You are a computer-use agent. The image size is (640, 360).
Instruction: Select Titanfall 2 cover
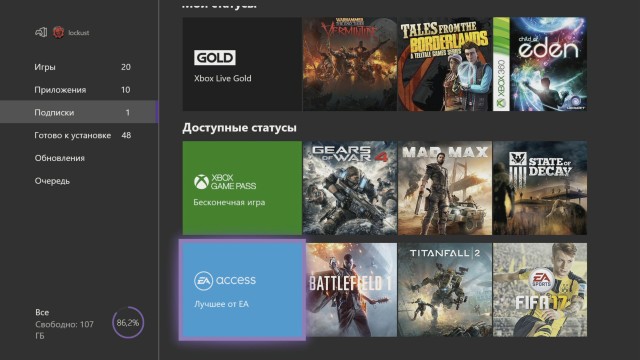(x=445, y=290)
